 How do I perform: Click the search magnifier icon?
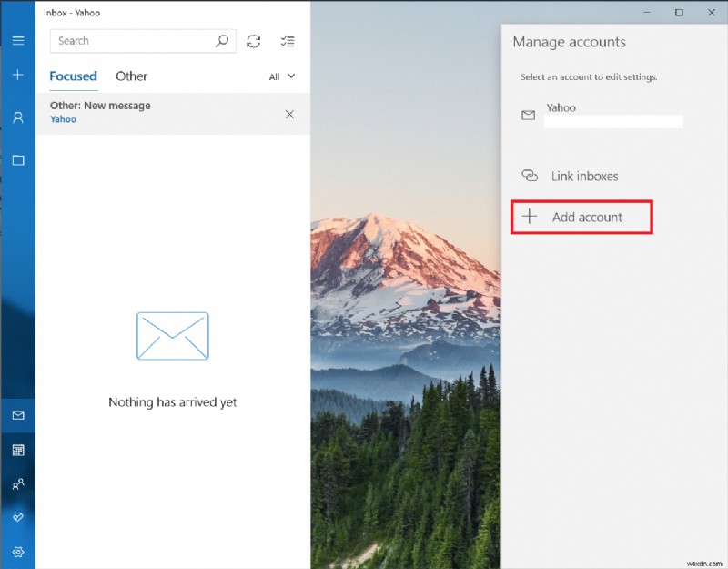222,41
